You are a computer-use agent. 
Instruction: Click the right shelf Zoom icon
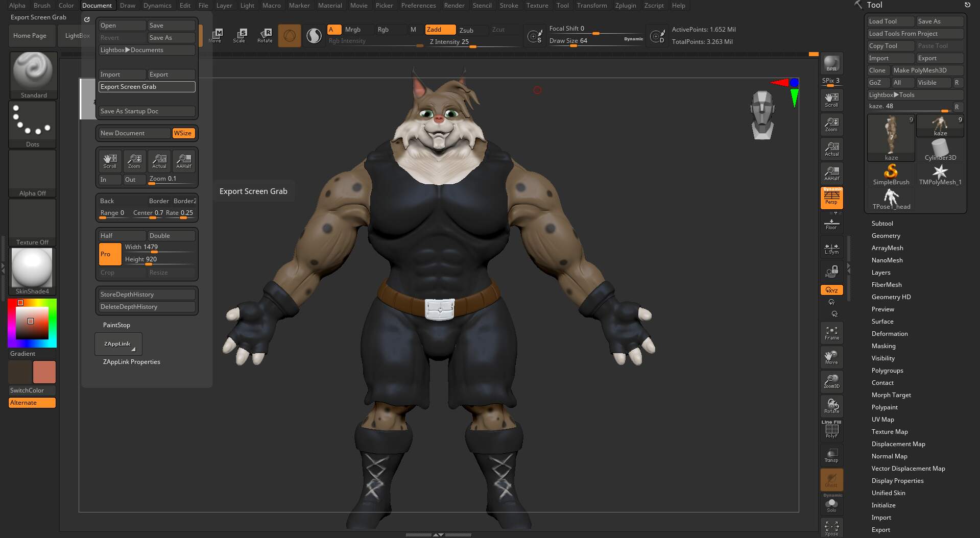(x=831, y=124)
